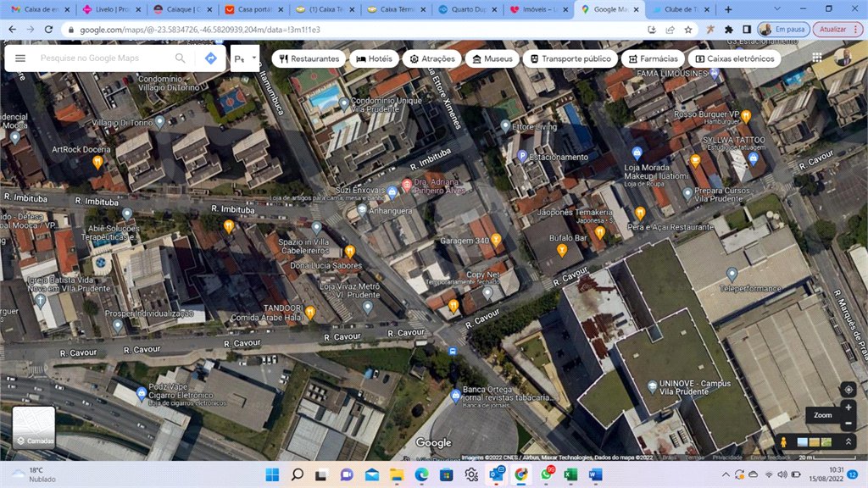The width and height of the screenshot is (868, 488).
Task: Select the UNINOVE Campus Vila Prudente pin
Action: pos(652,386)
